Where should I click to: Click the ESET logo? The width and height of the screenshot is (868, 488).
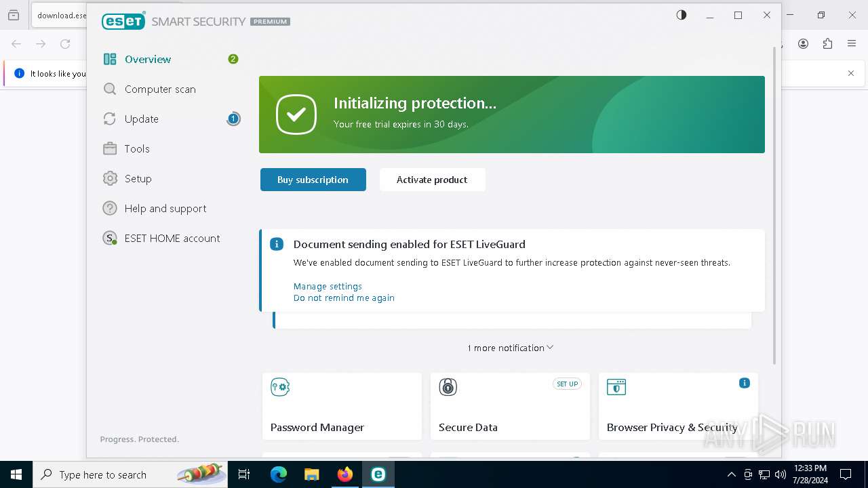(x=123, y=21)
